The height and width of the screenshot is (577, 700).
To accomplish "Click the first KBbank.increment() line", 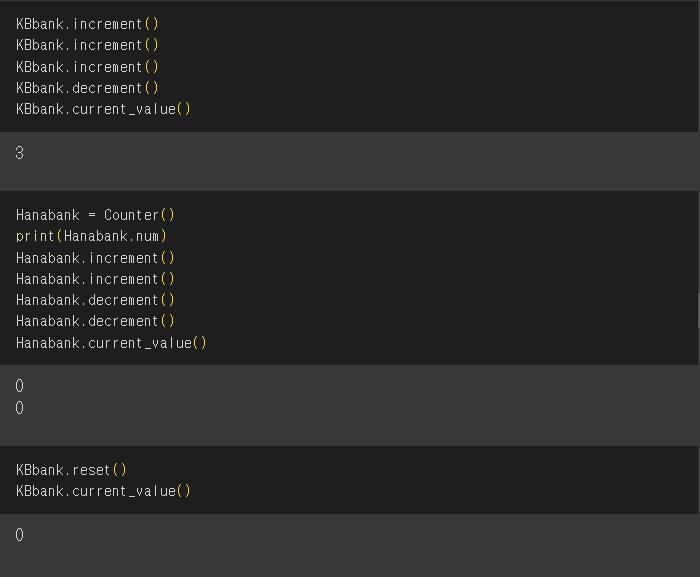I will pos(87,24).
